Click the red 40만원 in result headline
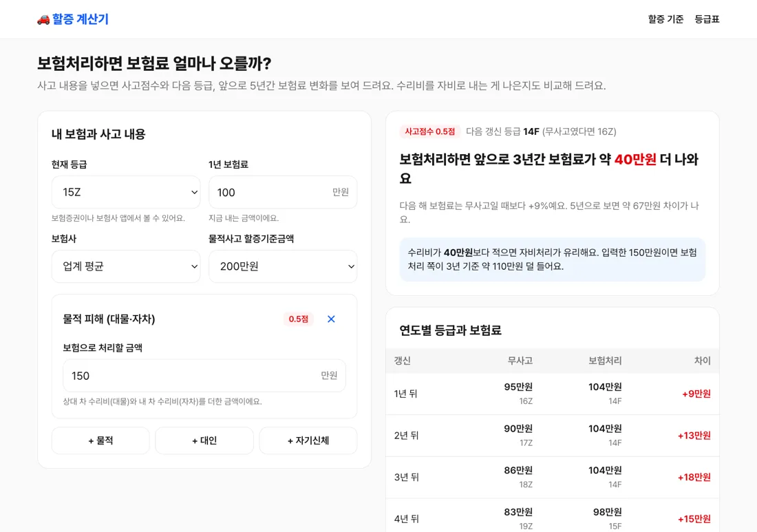Viewport: 757px width, 532px height. pos(635,160)
